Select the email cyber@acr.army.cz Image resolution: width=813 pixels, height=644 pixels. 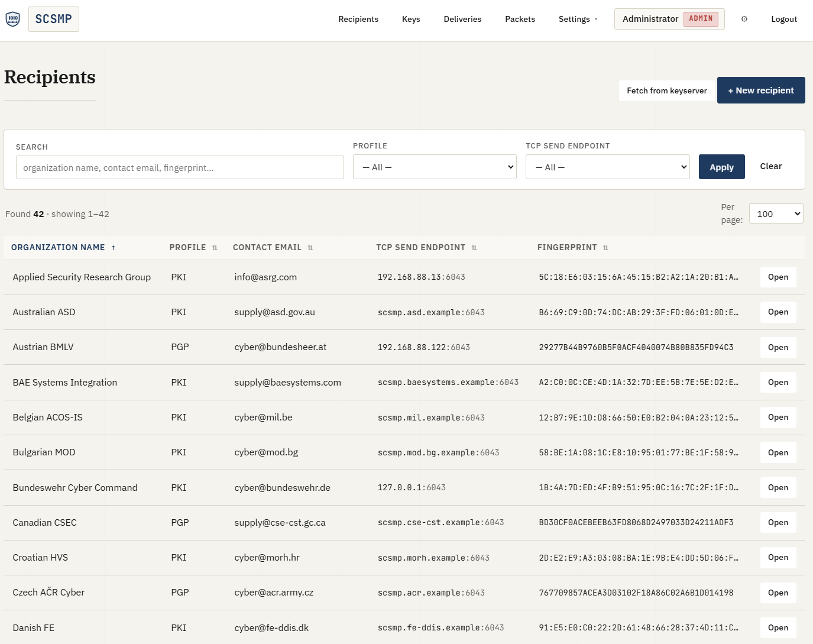[274, 592]
